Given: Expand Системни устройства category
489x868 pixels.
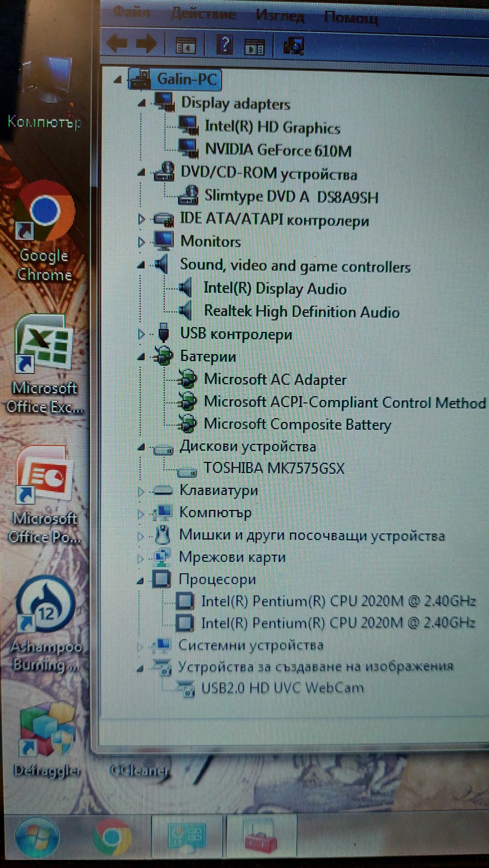Looking at the screenshot, I should point(140,646).
